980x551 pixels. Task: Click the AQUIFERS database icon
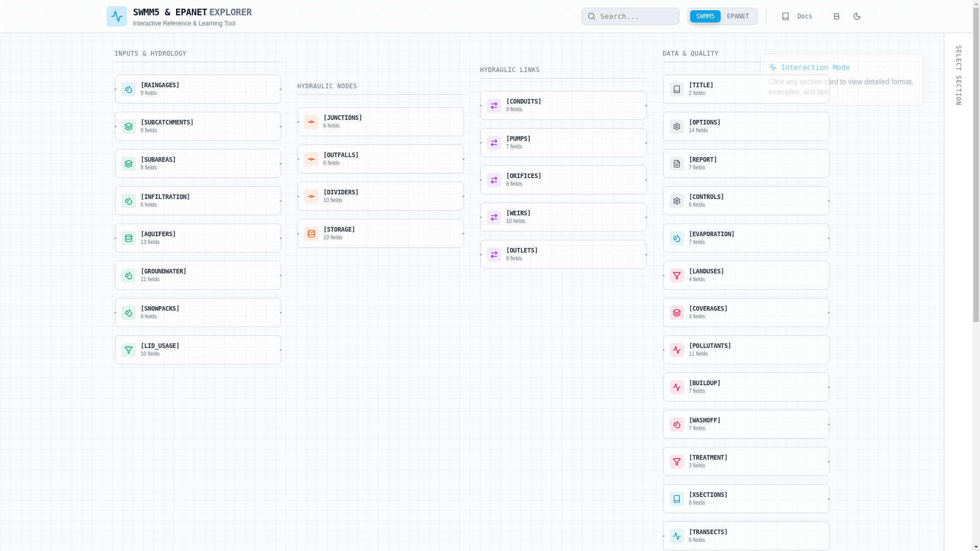click(129, 238)
